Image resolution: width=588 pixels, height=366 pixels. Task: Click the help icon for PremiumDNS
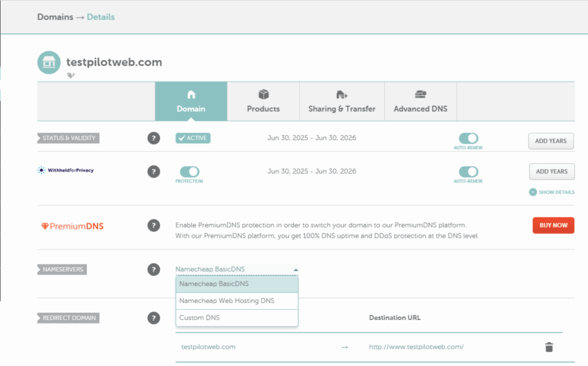pyautogui.click(x=153, y=225)
